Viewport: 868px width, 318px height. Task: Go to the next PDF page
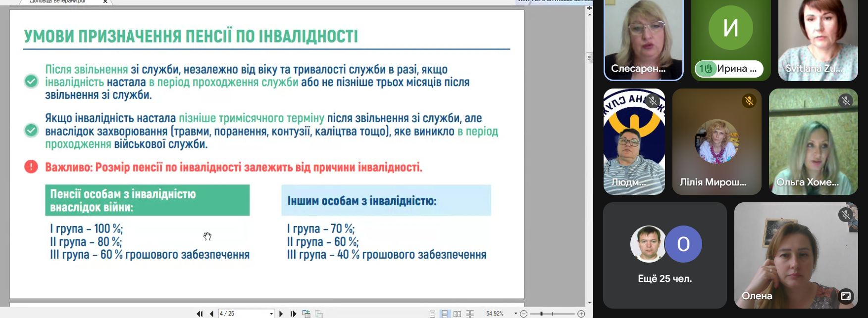click(x=281, y=314)
